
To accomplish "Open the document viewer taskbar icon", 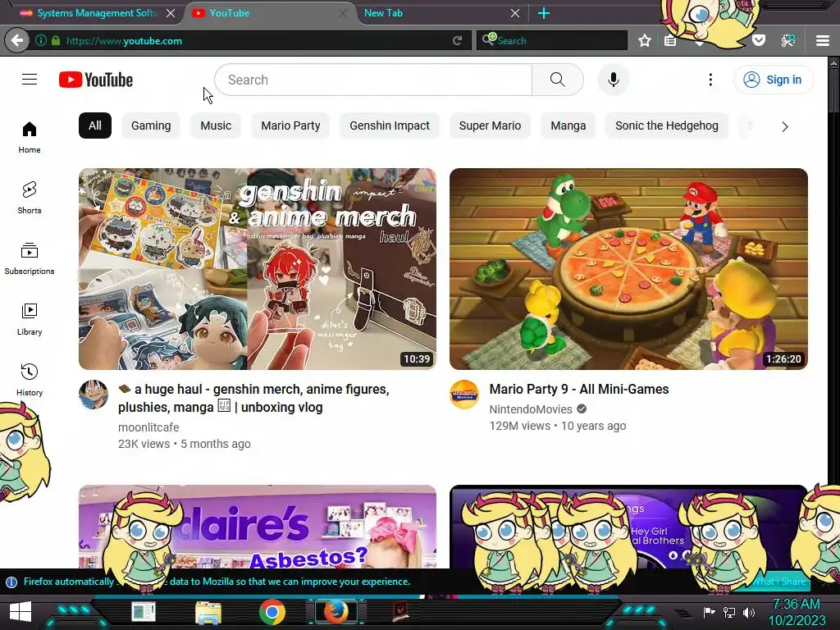I will click(x=144, y=612).
